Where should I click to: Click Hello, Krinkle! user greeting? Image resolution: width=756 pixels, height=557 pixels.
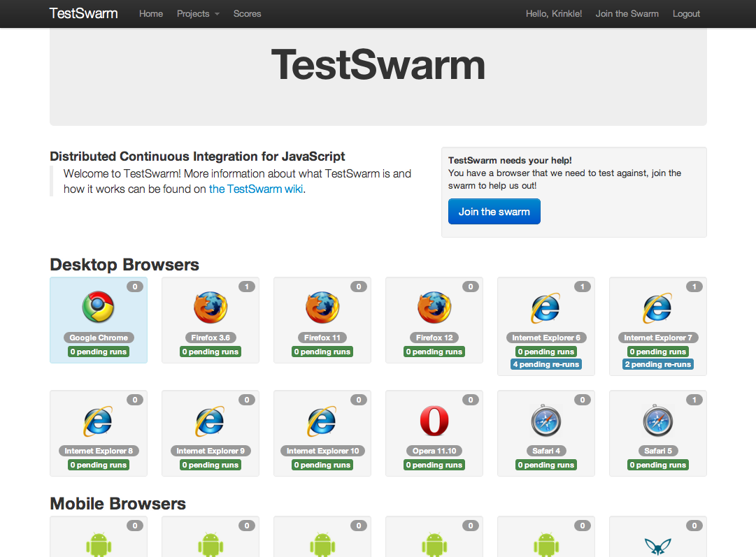pyautogui.click(x=553, y=13)
